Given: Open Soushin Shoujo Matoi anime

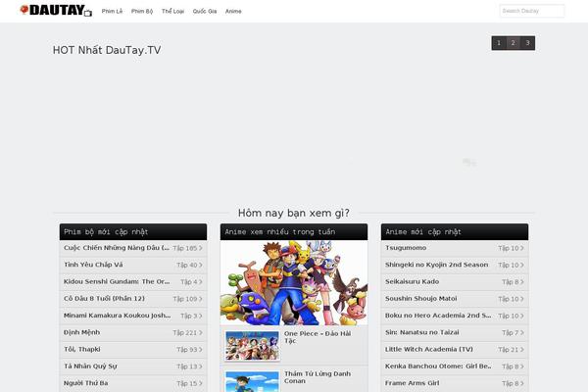Looking at the screenshot, I should (420, 298).
